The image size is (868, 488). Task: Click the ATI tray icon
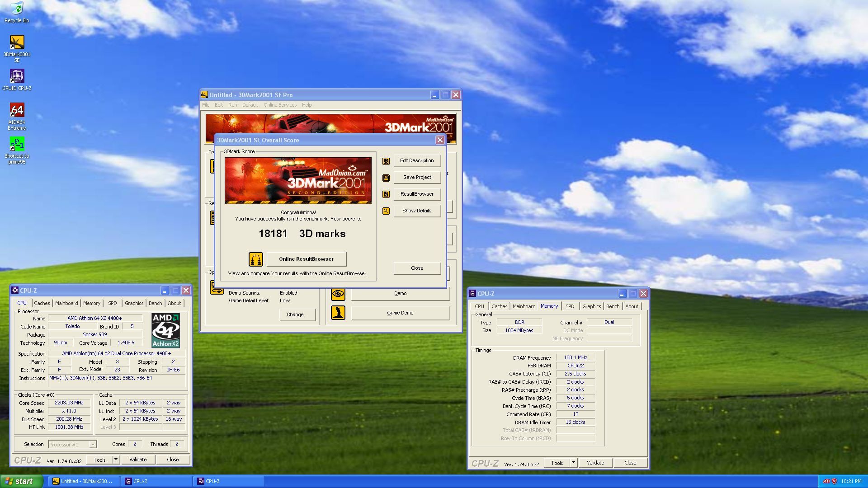pos(826,481)
